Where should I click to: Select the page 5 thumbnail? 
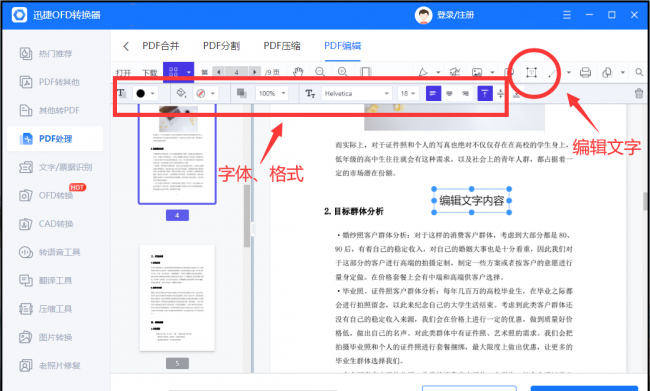[177, 298]
